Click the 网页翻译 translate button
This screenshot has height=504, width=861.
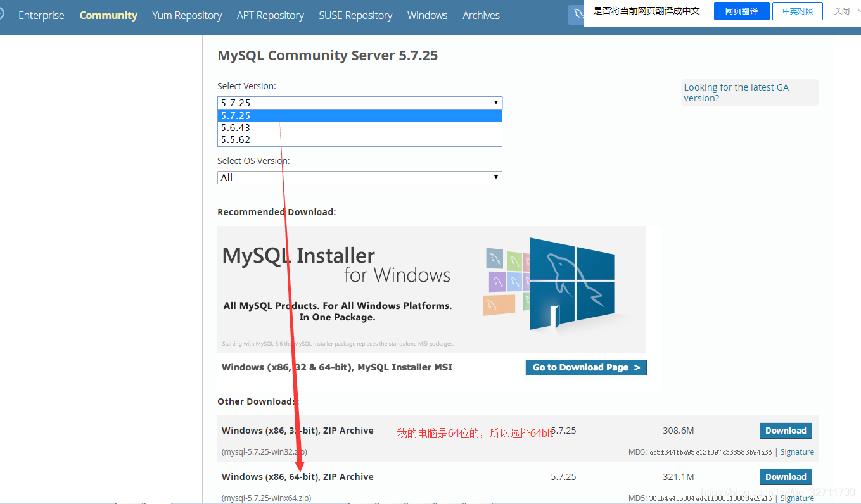[x=741, y=11]
